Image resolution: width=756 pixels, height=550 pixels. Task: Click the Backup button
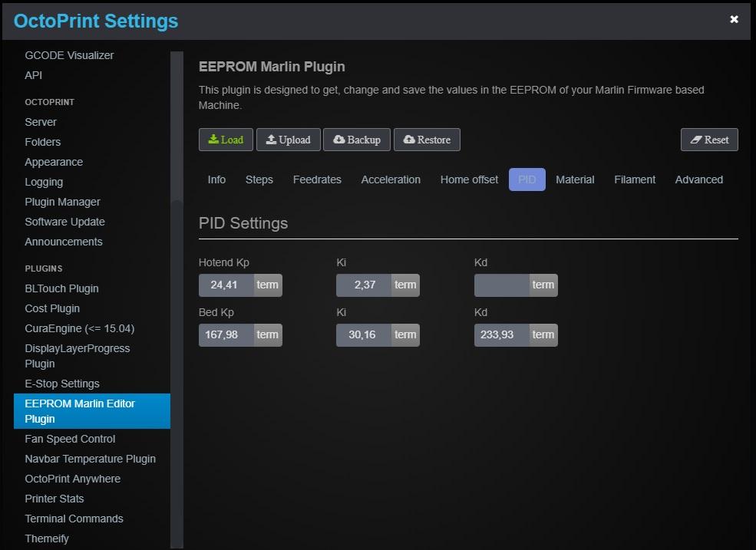pos(357,140)
